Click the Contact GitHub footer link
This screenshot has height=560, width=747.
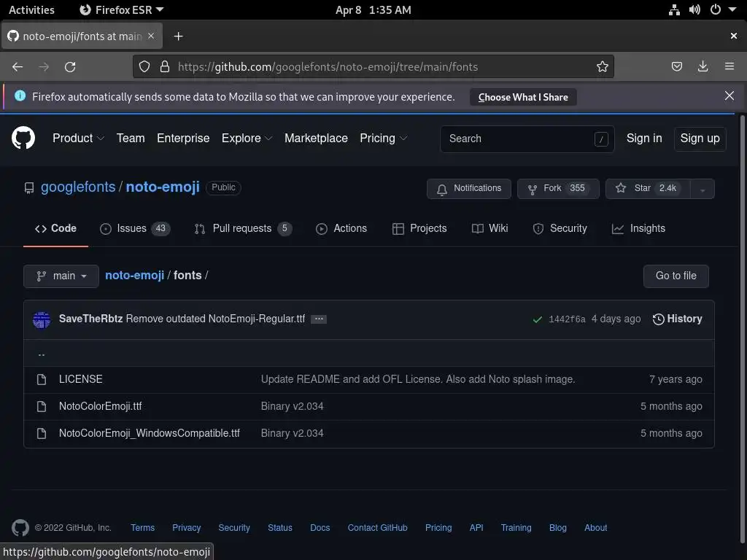coord(377,528)
